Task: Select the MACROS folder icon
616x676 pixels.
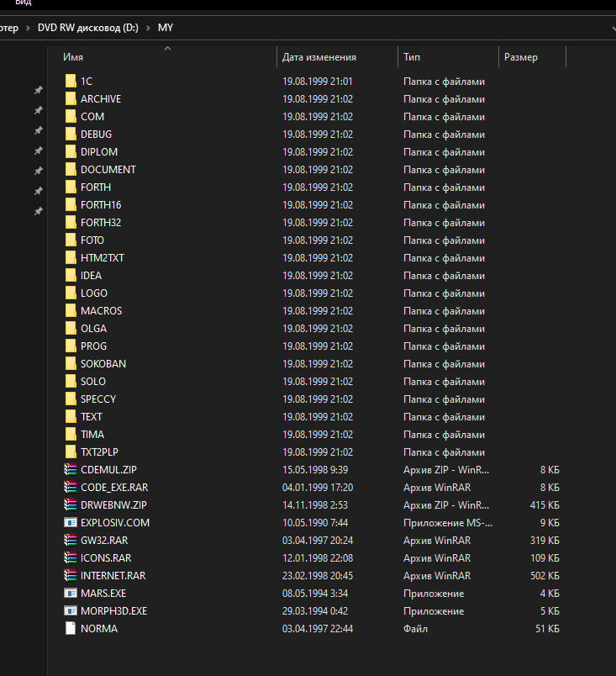Action: [x=71, y=311]
